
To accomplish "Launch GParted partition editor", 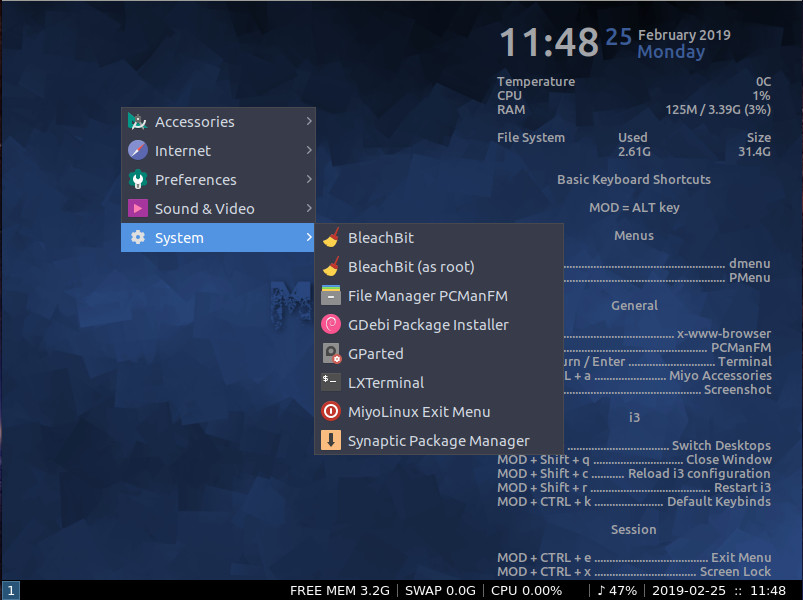I will click(x=439, y=354).
